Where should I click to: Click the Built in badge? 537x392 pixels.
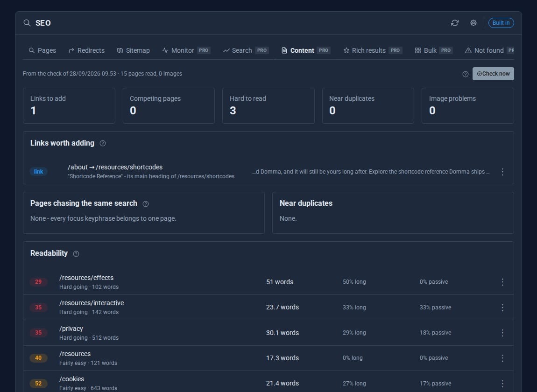pyautogui.click(x=501, y=23)
